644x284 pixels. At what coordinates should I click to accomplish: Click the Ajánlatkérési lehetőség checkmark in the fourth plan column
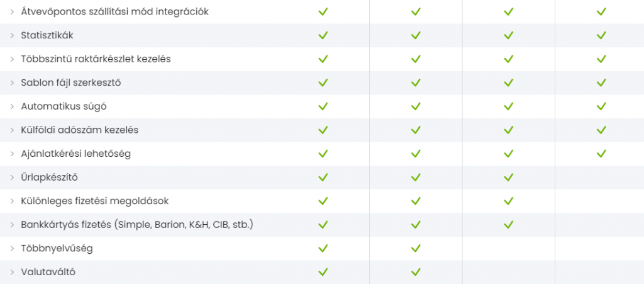click(x=601, y=154)
